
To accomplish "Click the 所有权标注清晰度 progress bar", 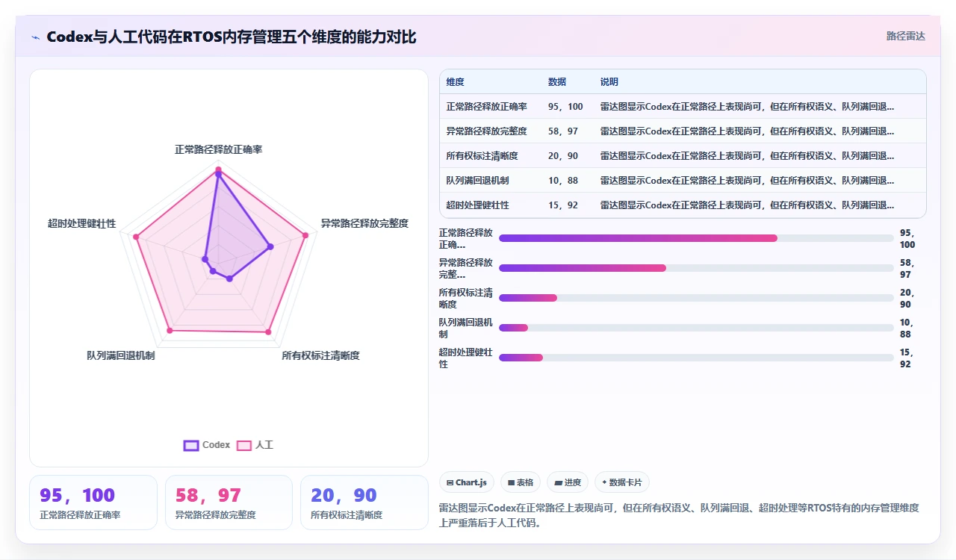I will [x=696, y=298].
